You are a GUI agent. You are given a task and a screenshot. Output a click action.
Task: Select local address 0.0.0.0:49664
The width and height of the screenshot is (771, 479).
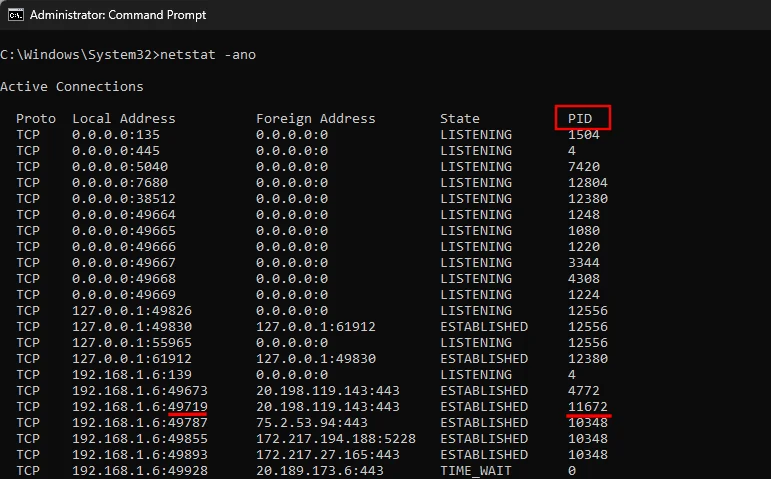pos(124,214)
